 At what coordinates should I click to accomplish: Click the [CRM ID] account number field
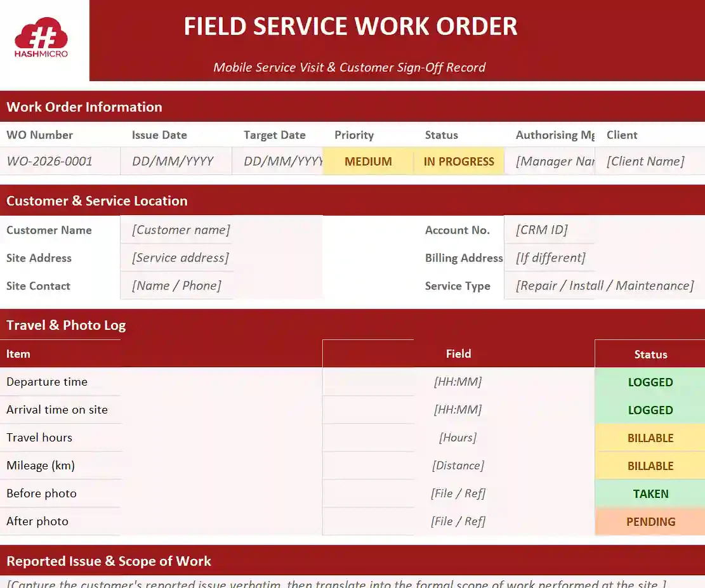(x=604, y=230)
